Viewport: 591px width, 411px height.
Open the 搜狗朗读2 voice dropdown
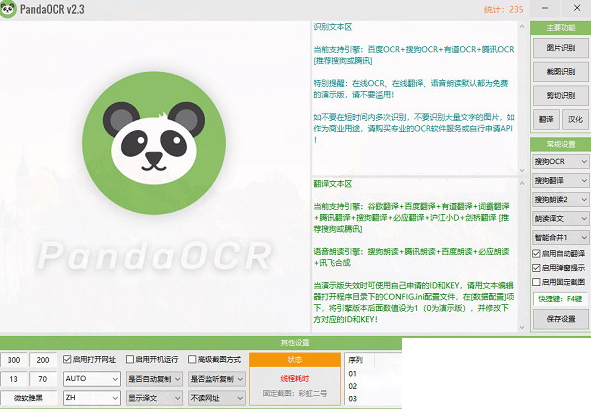pyautogui.click(x=560, y=199)
